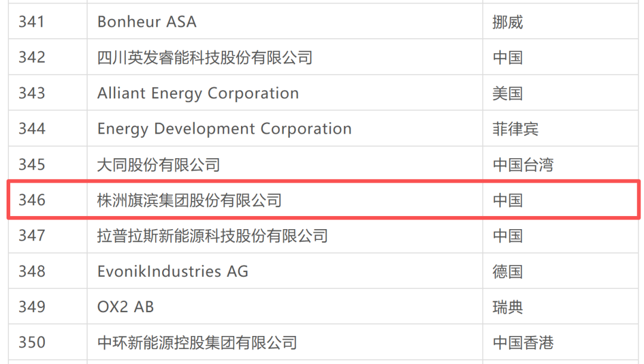Select rank number 341 cell
Viewport: 644px width, 364px height.
coord(32,22)
